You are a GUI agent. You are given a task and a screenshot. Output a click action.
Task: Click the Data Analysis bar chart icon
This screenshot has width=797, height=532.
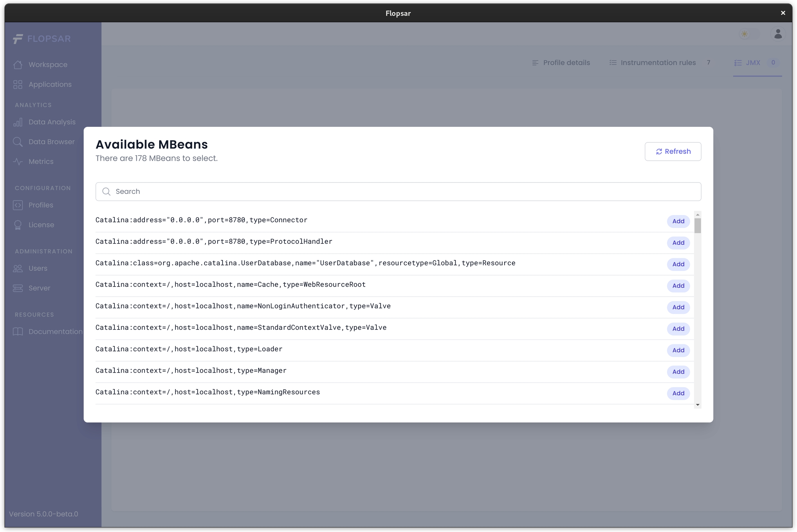point(18,122)
